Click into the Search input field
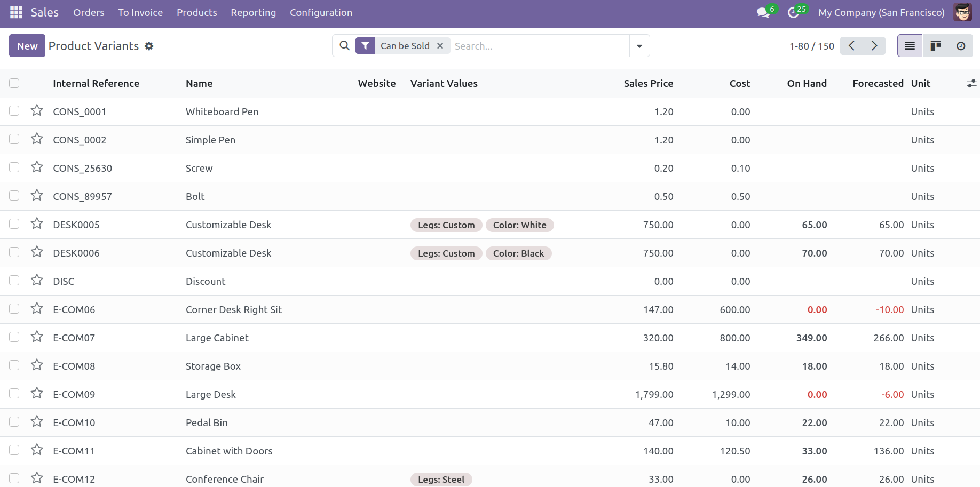980x487 pixels. 539,46
